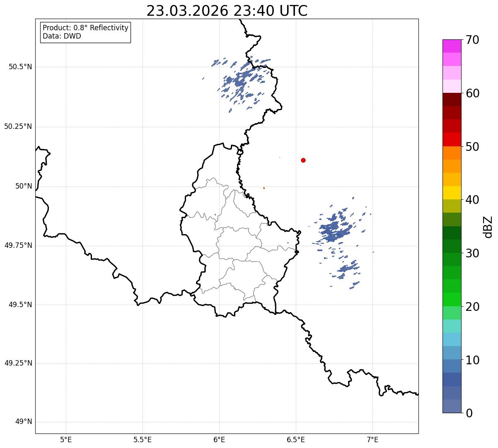Viewport: 498px width, 448px height.
Task: Click the bright green swatch just above 20
Action: [x=452, y=299]
